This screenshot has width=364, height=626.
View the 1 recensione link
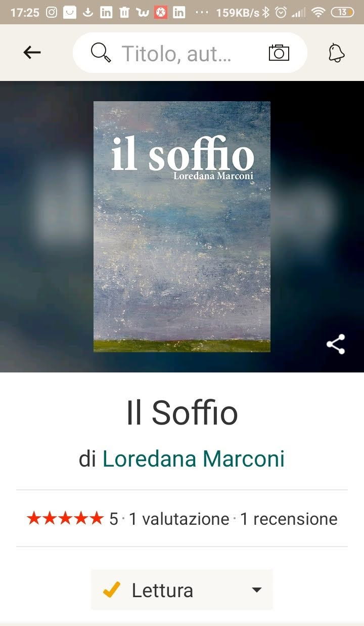tap(289, 519)
